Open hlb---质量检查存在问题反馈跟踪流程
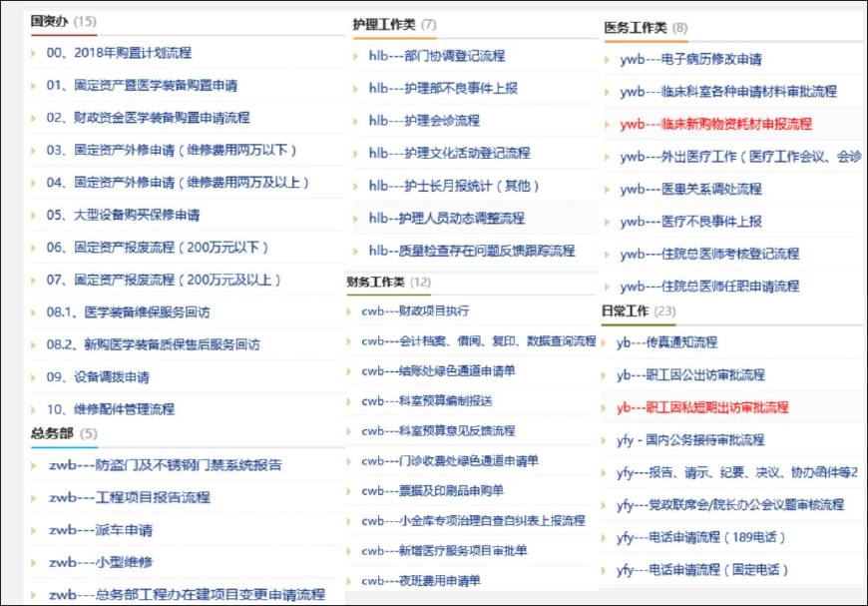 pyautogui.click(x=469, y=250)
